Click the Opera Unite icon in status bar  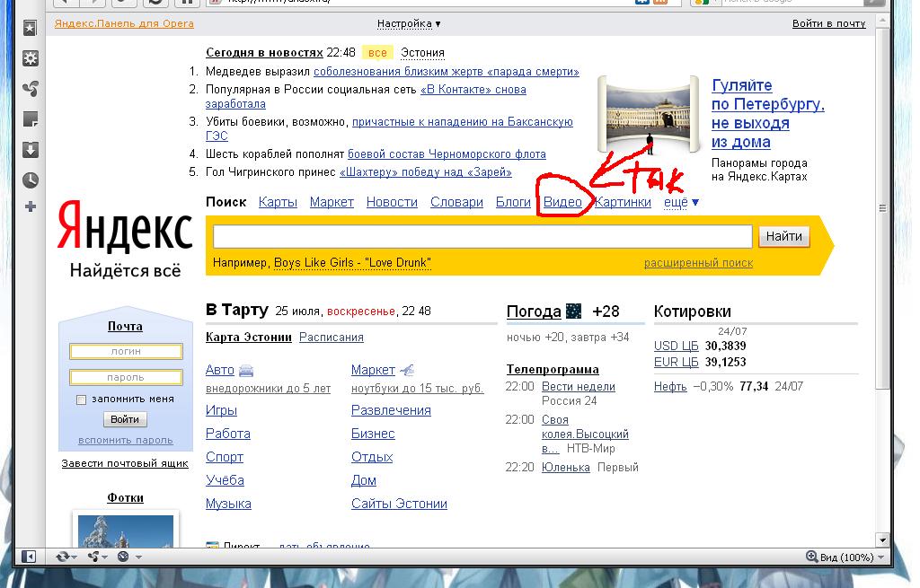point(93,557)
